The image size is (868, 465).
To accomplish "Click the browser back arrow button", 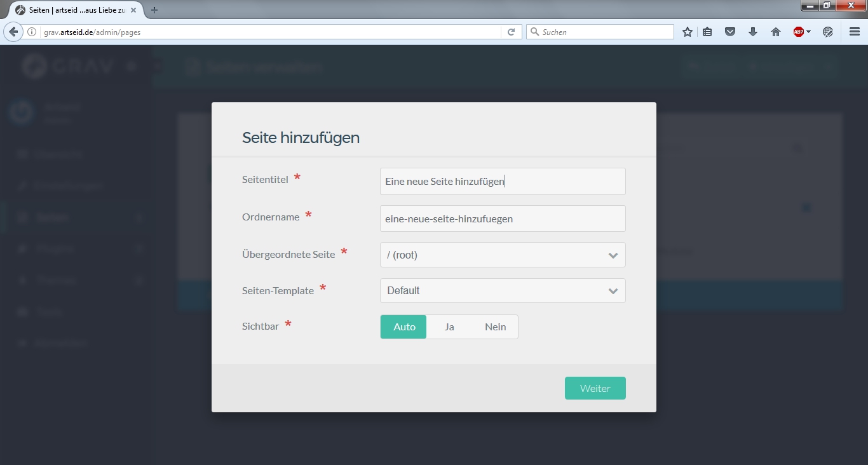I will pos(13,32).
